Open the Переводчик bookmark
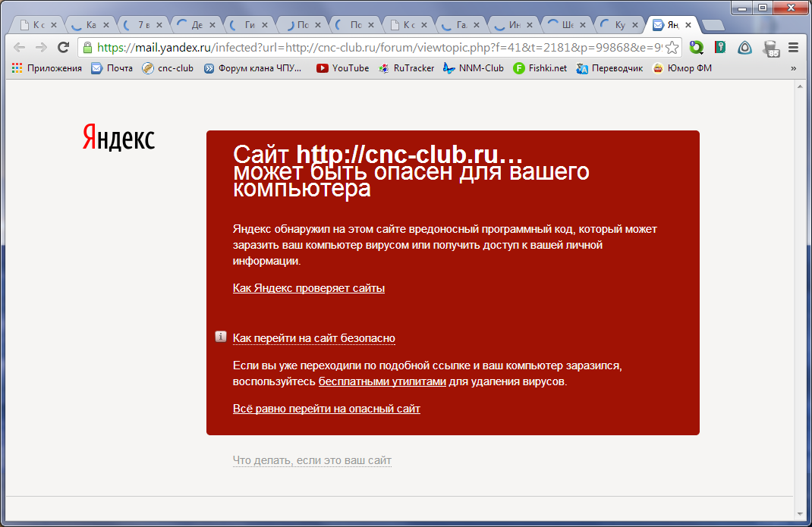The image size is (812, 527). click(609, 67)
